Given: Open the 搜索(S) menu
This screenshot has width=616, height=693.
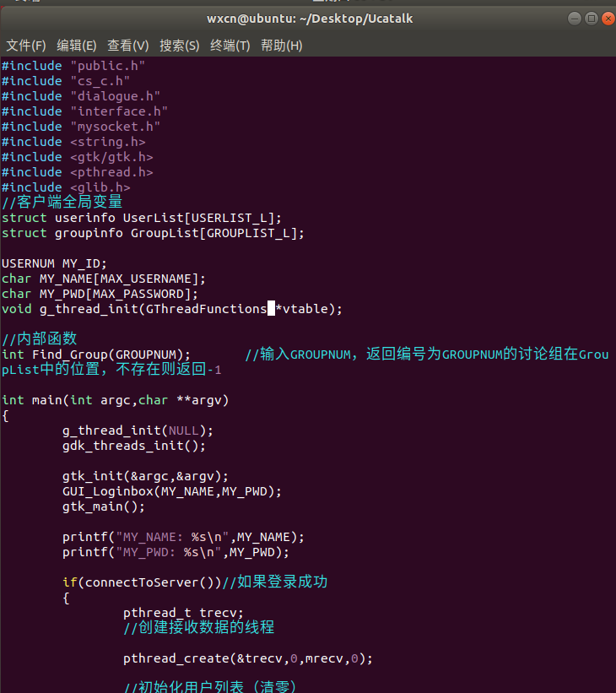Looking at the screenshot, I should (180, 46).
